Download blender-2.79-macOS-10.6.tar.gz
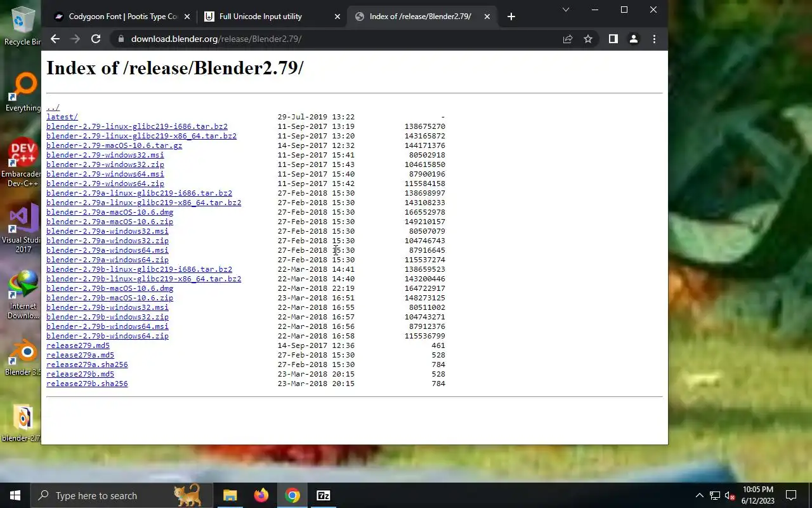 [114, 145]
